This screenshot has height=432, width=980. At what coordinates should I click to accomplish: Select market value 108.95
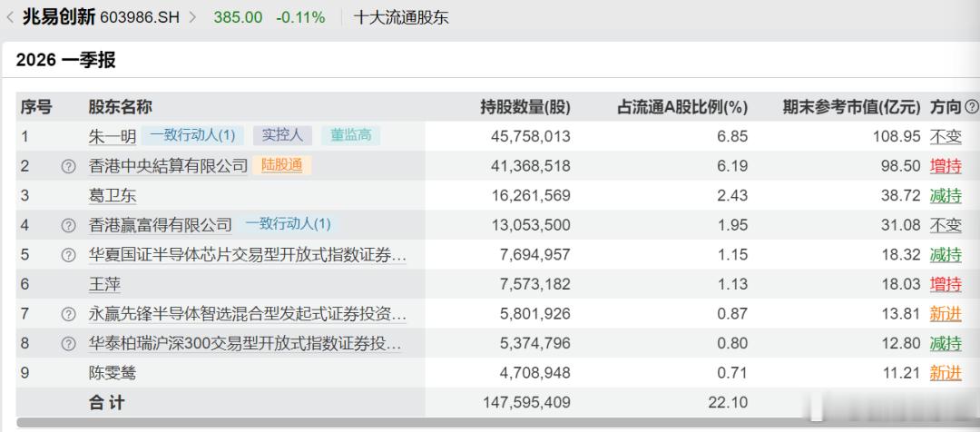tap(897, 136)
